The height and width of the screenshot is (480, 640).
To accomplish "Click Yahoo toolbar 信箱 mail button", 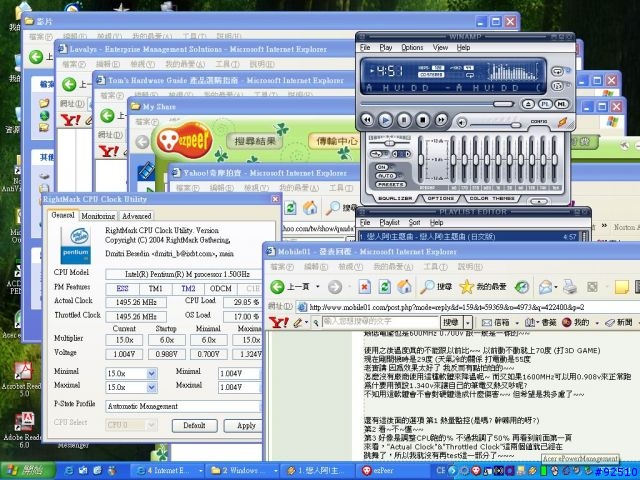I will point(495,322).
